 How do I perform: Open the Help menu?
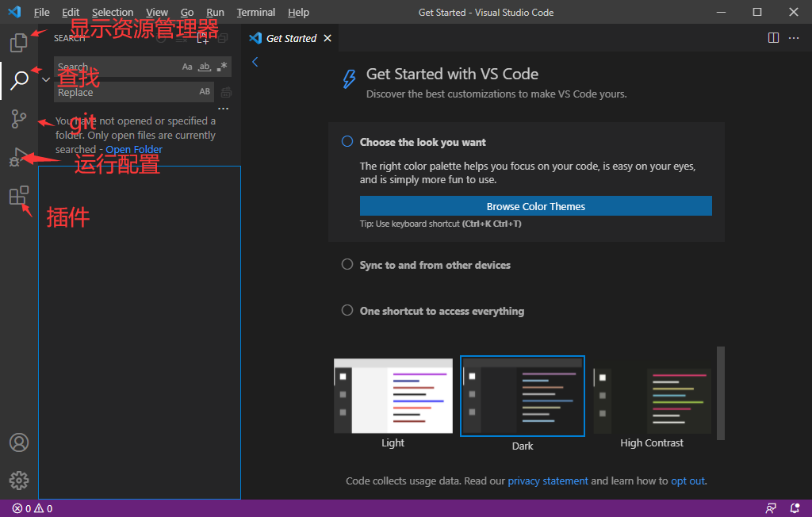(298, 12)
